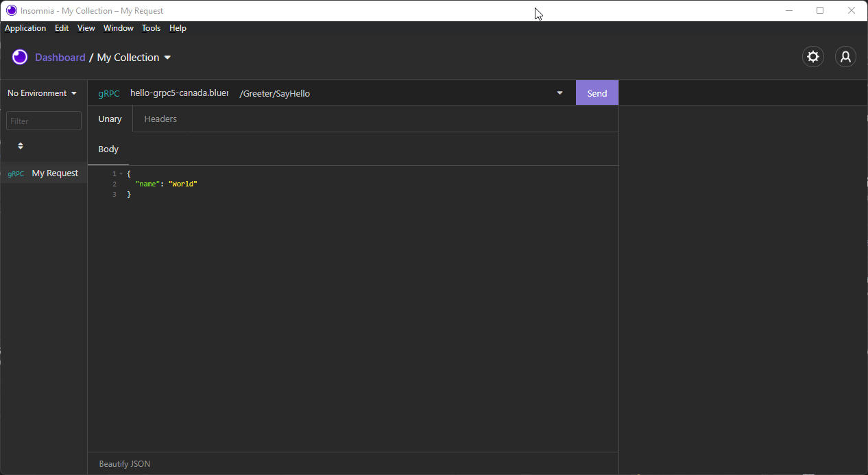Open the Window menu
The image size is (868, 475).
click(x=119, y=28)
